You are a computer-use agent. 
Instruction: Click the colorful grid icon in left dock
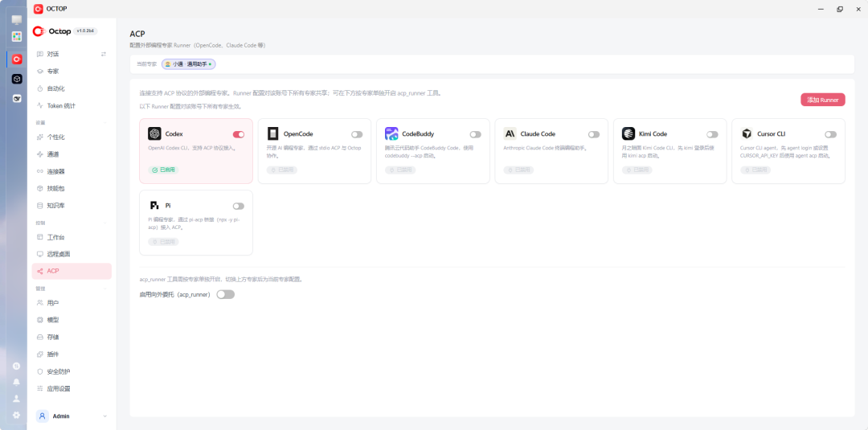point(17,36)
